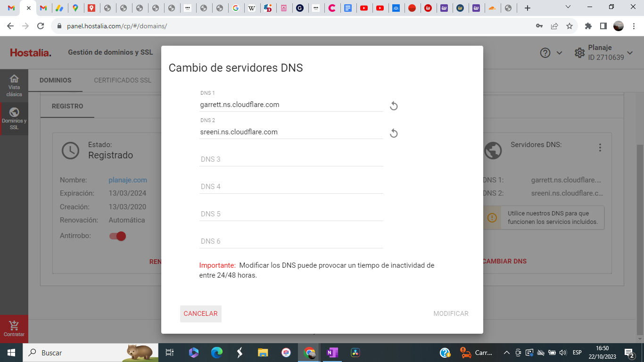Switch to the Google search tab
This screenshot has height=362, width=644.
[x=236, y=8]
